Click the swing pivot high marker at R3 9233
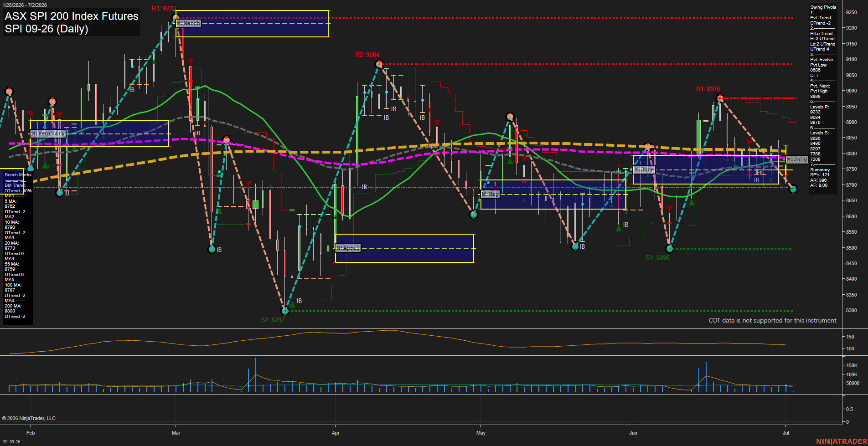The image size is (868, 446). (176, 18)
